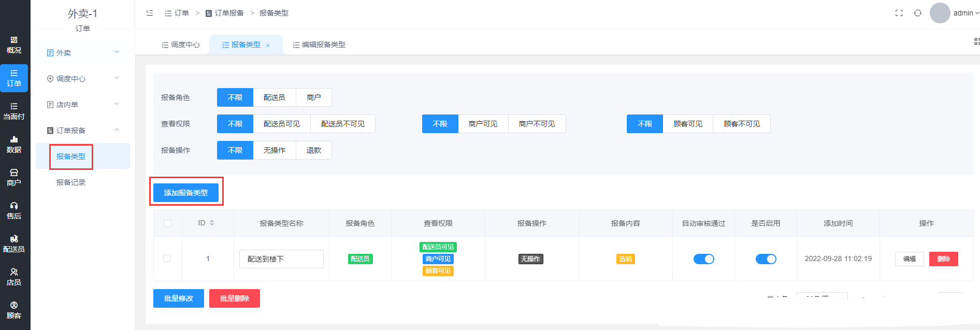
Task: Click the refresh page icon
Action: (x=918, y=13)
